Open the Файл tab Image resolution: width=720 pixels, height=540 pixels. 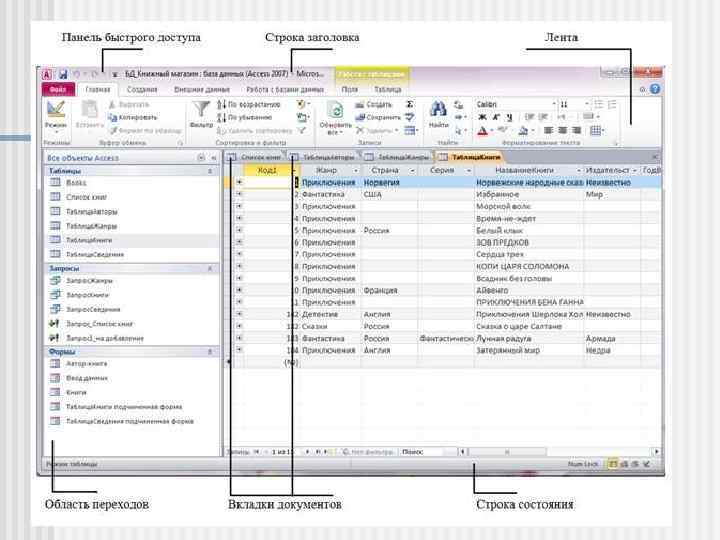tap(58, 90)
